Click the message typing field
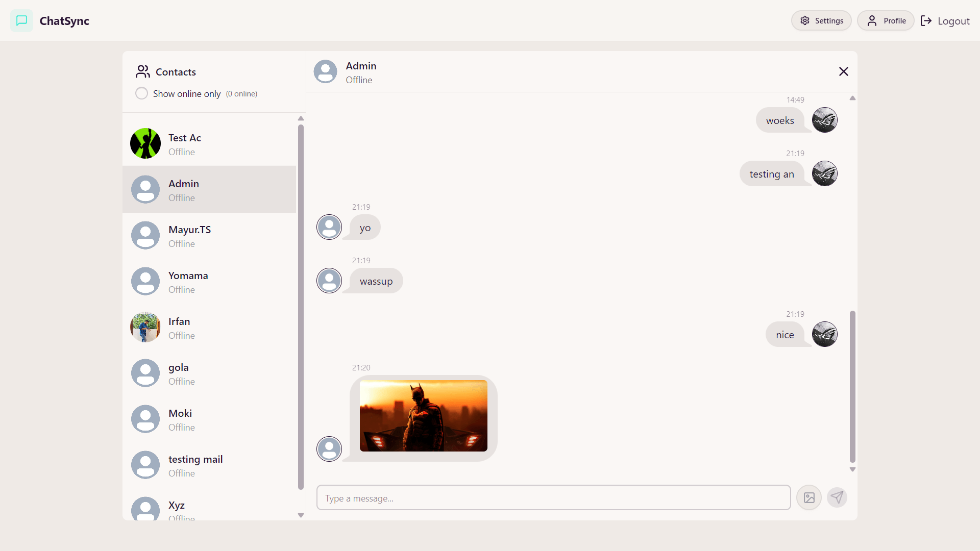The width and height of the screenshot is (980, 551). point(553,497)
